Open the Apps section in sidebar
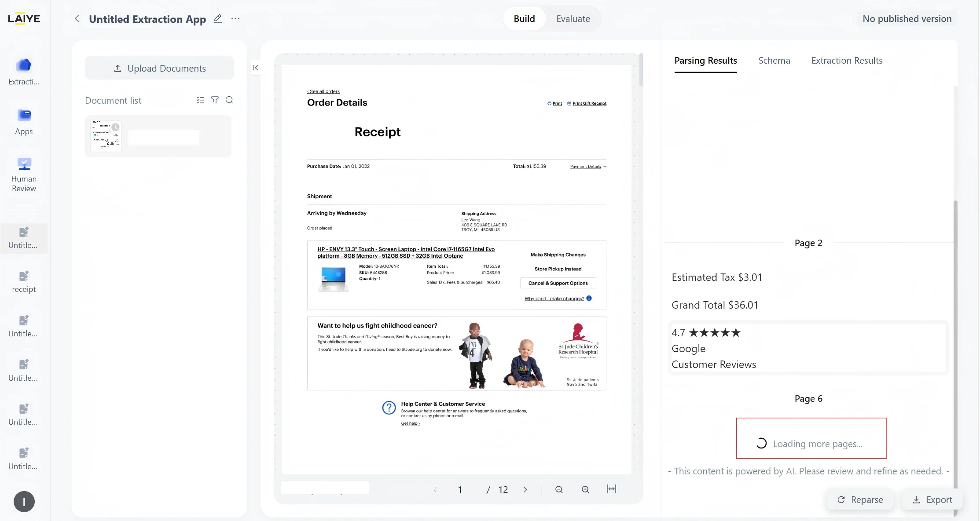This screenshot has height=521, width=980. pyautogui.click(x=24, y=122)
